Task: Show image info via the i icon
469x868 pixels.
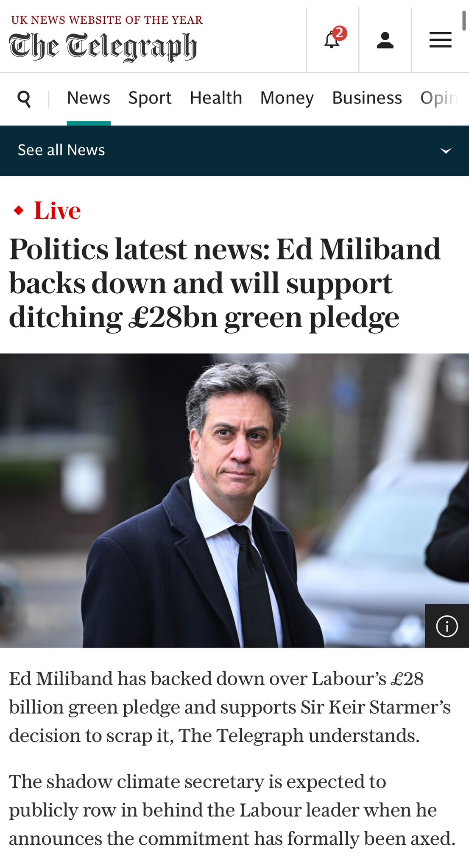Action: [x=447, y=626]
